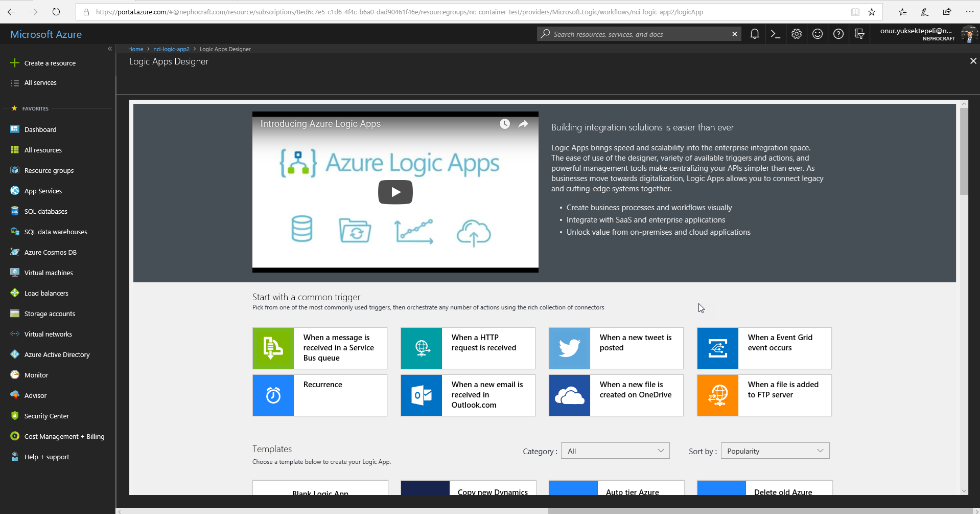Open portal Settings gear icon
980x514 pixels.
[x=797, y=34]
